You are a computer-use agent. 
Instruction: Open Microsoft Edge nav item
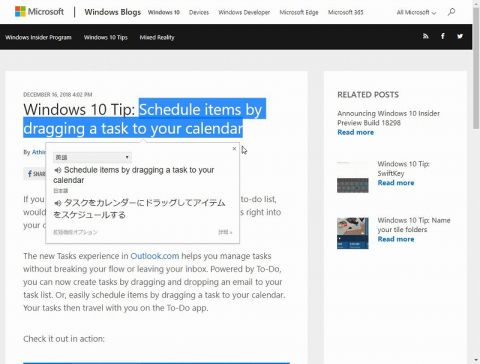click(299, 12)
